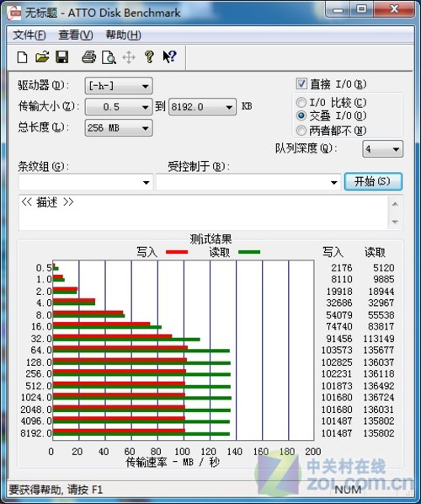Open print preview magnifier icon
The width and height of the screenshot is (421, 504).
pos(109,57)
